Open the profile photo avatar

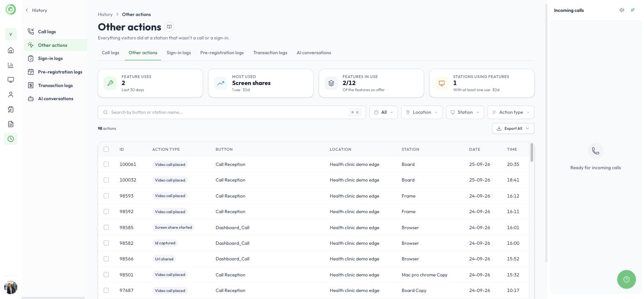(x=11, y=287)
